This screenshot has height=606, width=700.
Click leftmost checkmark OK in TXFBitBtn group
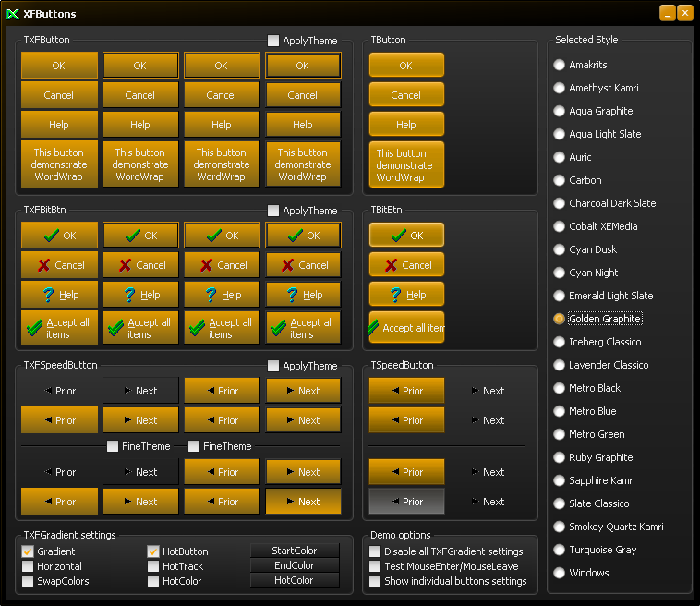(58, 236)
